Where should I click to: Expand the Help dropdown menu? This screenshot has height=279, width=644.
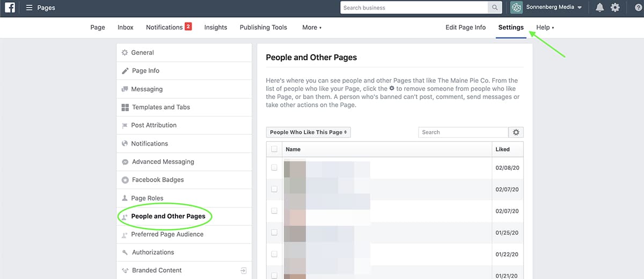[545, 27]
